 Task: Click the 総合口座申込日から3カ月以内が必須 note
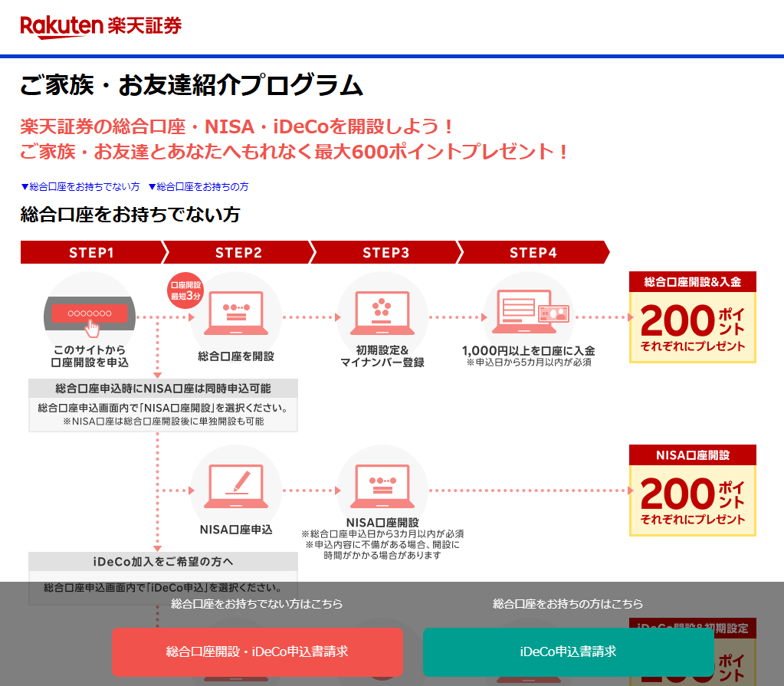(x=382, y=534)
